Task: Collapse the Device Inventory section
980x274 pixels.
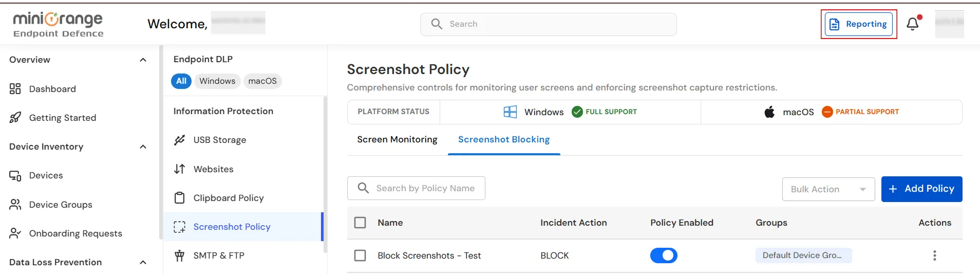Action: 143,147
